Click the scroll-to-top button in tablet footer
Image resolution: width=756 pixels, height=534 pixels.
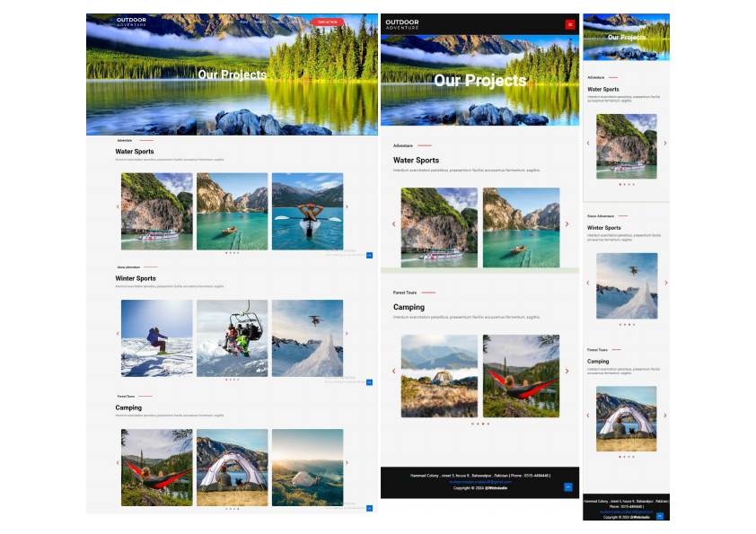[568, 486]
